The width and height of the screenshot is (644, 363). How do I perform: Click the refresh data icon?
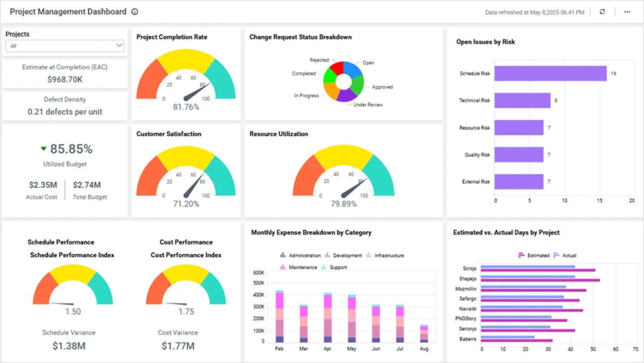[603, 12]
